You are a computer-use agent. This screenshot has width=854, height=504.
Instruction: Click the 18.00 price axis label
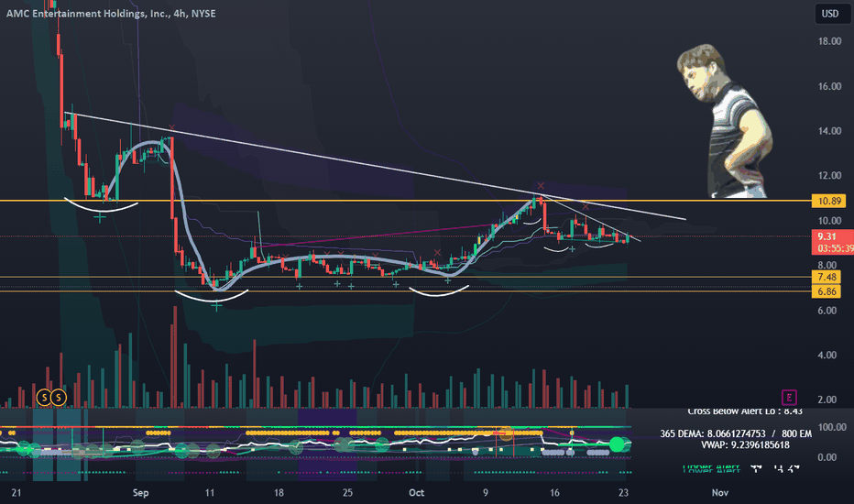[829, 41]
